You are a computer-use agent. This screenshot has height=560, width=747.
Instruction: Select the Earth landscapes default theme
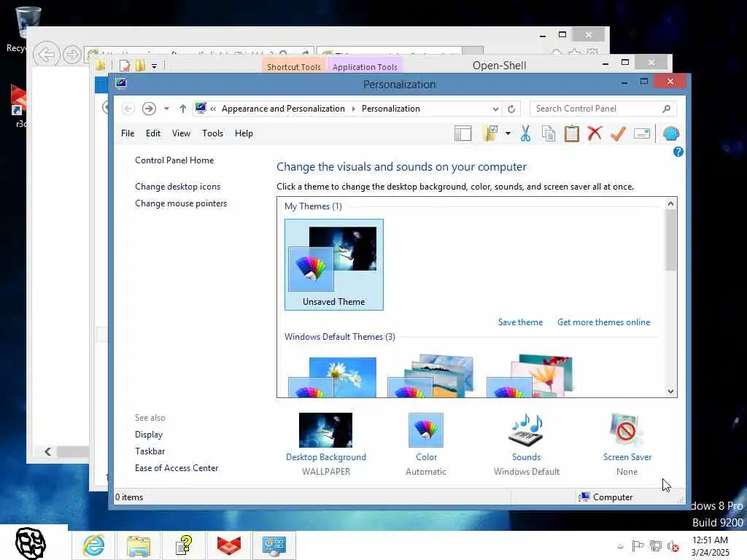pyautogui.click(x=430, y=376)
